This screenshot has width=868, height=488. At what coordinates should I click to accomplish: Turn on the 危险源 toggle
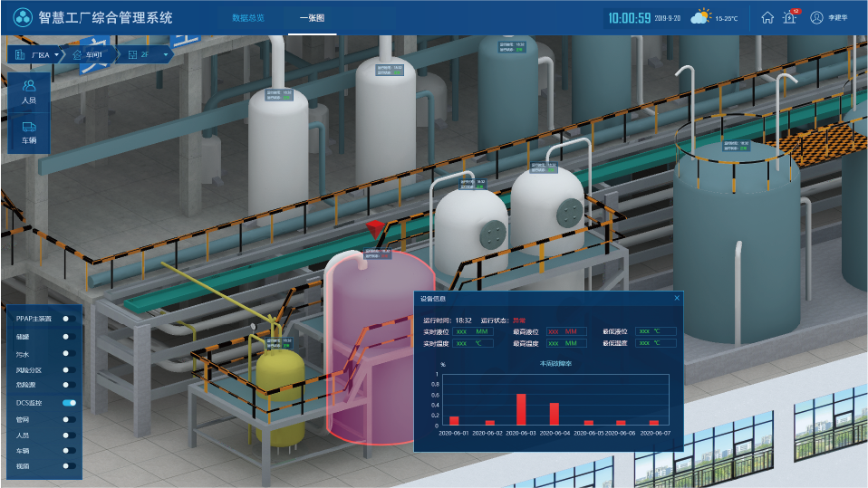pos(68,386)
